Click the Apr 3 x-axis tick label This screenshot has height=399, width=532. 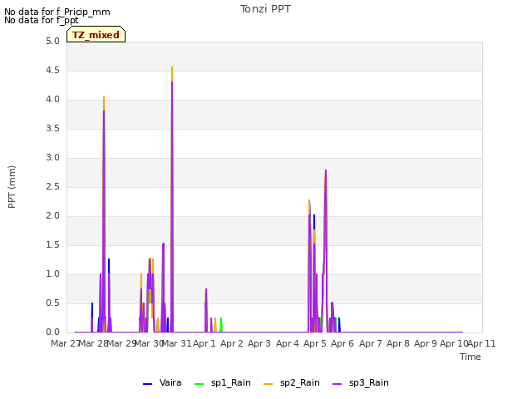259,343
